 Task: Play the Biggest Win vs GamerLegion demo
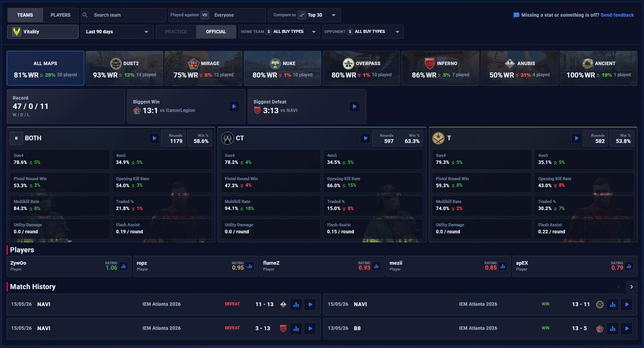[x=234, y=107]
